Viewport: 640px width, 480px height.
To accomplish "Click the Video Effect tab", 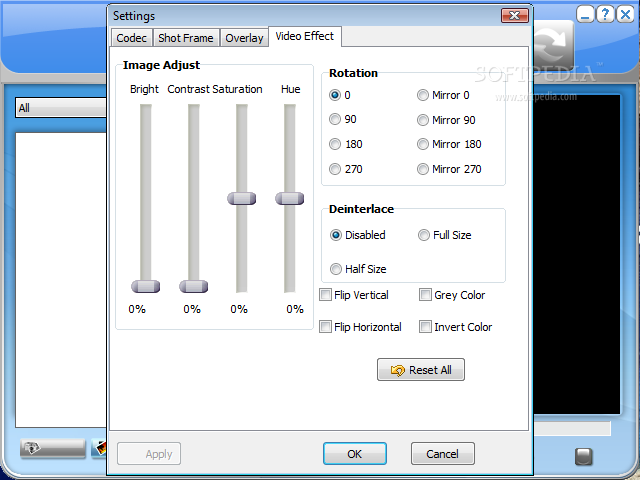I will (x=304, y=36).
